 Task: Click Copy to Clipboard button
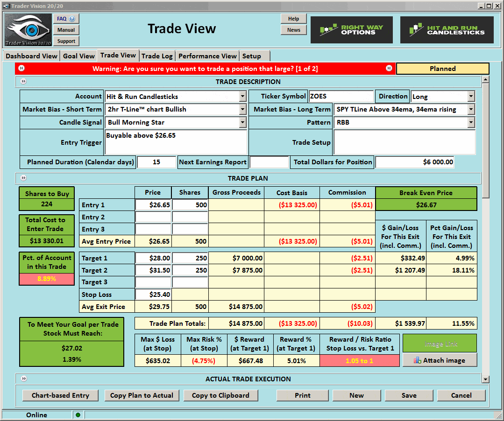click(x=220, y=395)
